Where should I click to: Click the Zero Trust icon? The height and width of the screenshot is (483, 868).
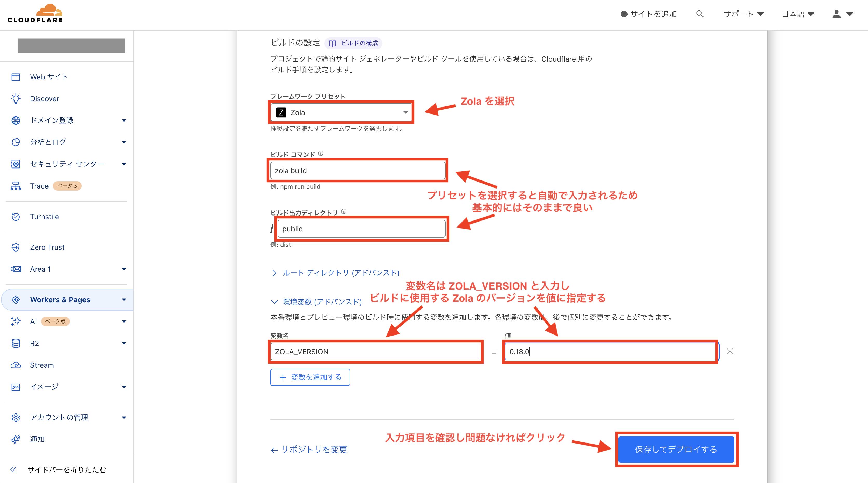click(16, 247)
